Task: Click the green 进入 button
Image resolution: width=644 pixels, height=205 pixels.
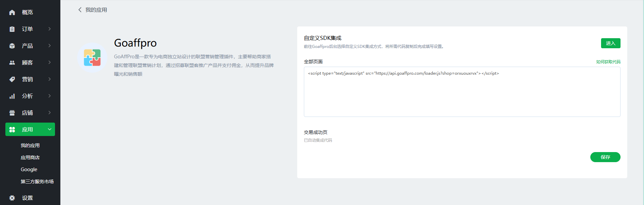Action: tap(610, 43)
